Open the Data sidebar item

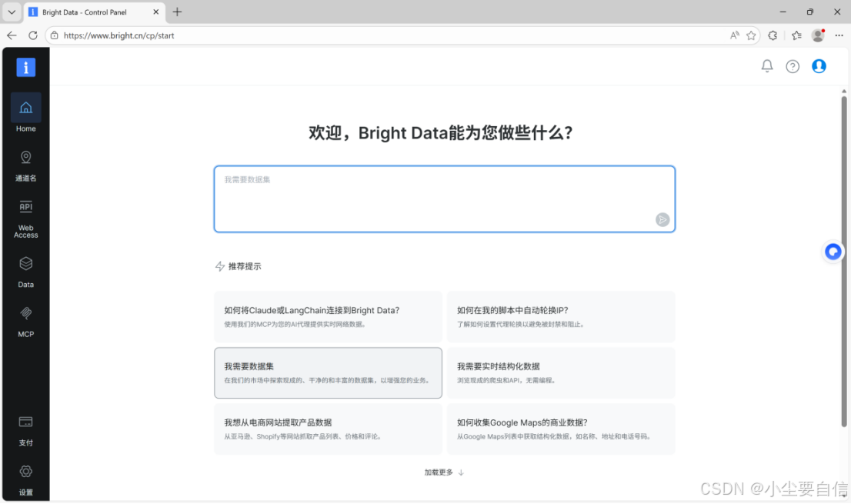pos(25,272)
